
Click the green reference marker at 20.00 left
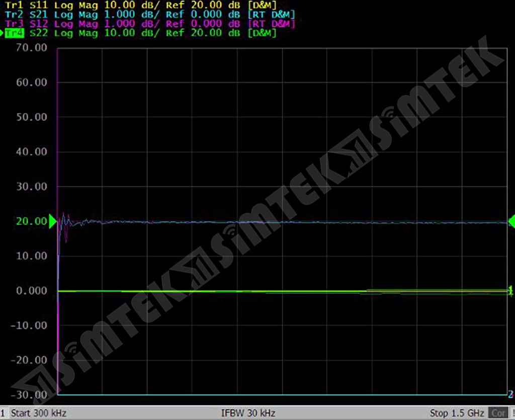(52, 221)
